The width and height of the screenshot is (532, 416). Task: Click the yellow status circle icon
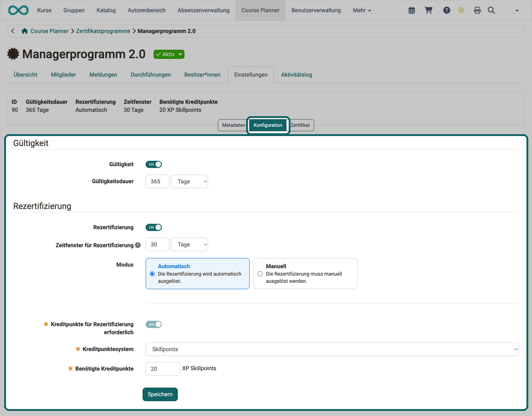click(461, 10)
